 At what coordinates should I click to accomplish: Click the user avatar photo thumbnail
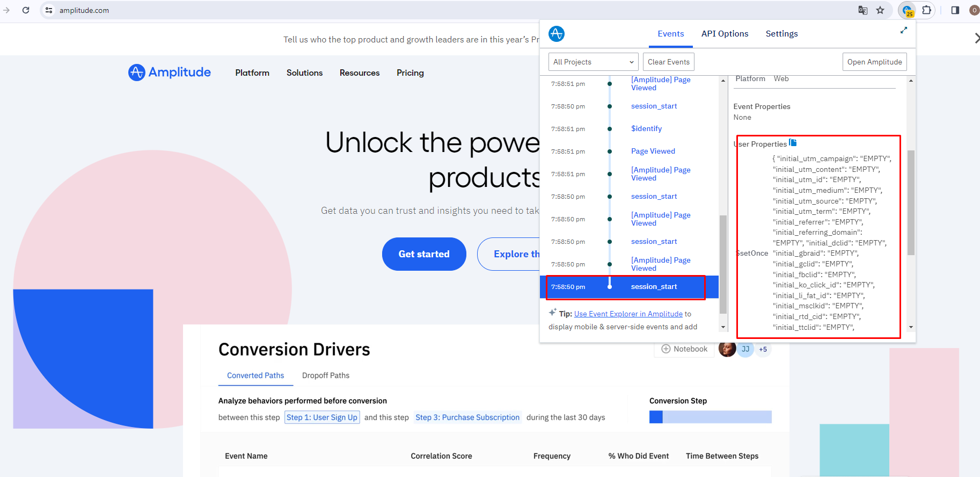pyautogui.click(x=727, y=349)
